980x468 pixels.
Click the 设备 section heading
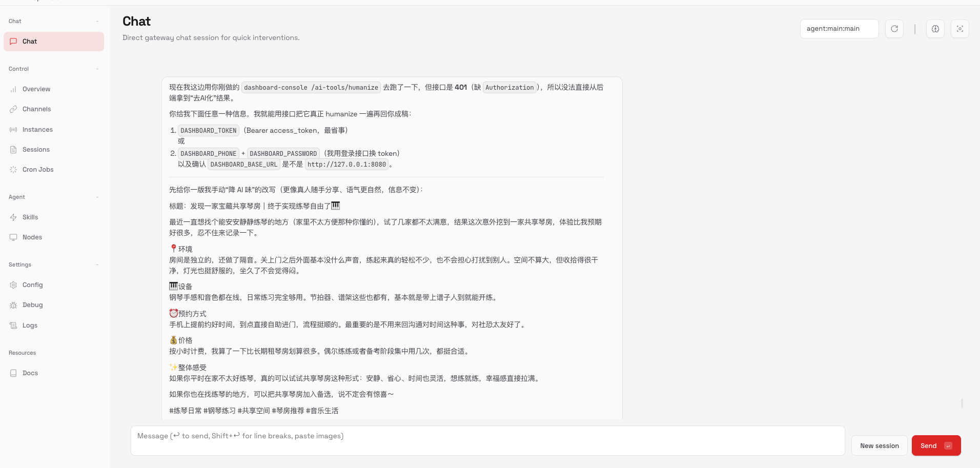[x=181, y=287]
